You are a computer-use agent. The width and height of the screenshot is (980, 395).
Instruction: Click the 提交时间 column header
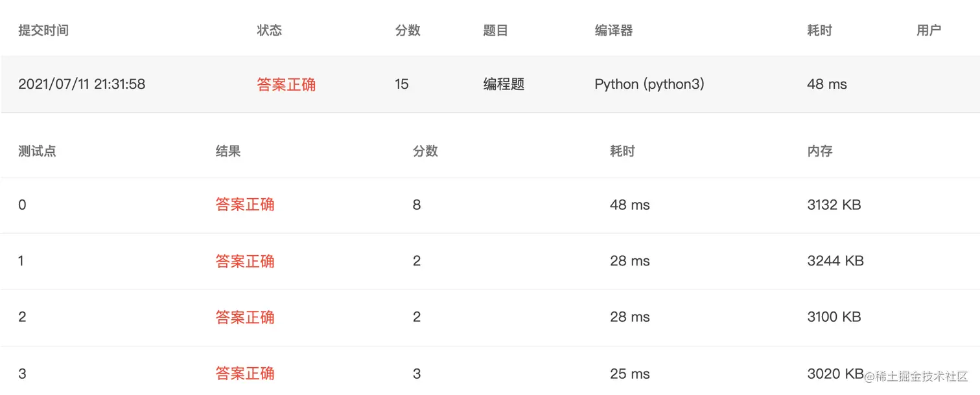coord(43,30)
